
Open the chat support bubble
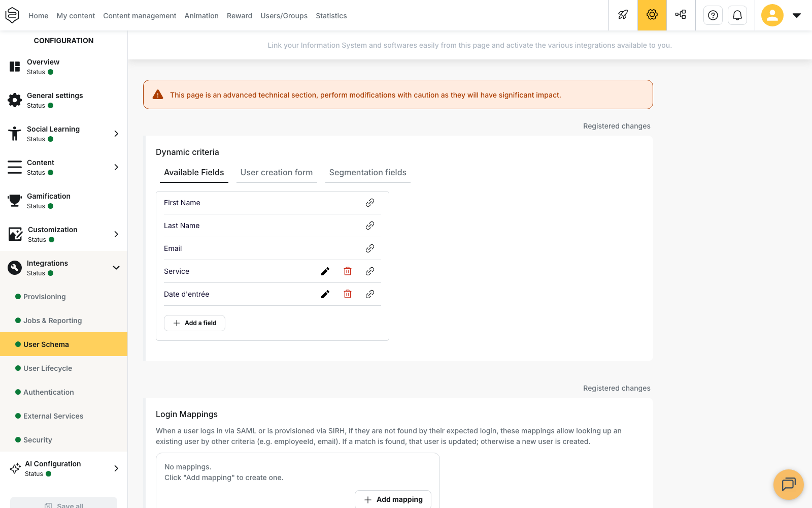(x=789, y=485)
